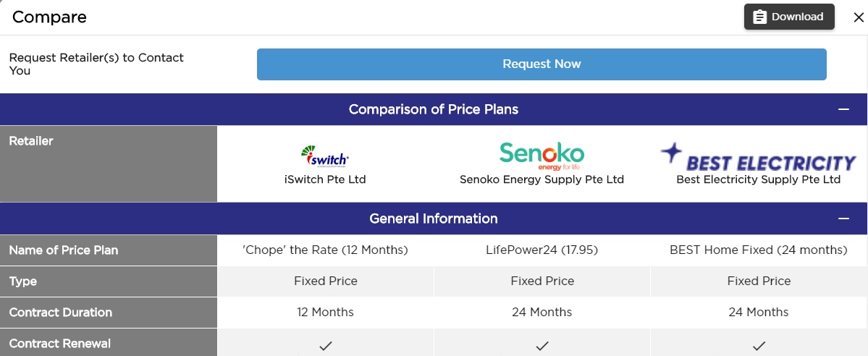Click the Best Electricity logo
The height and width of the screenshot is (356, 868).
758,156
